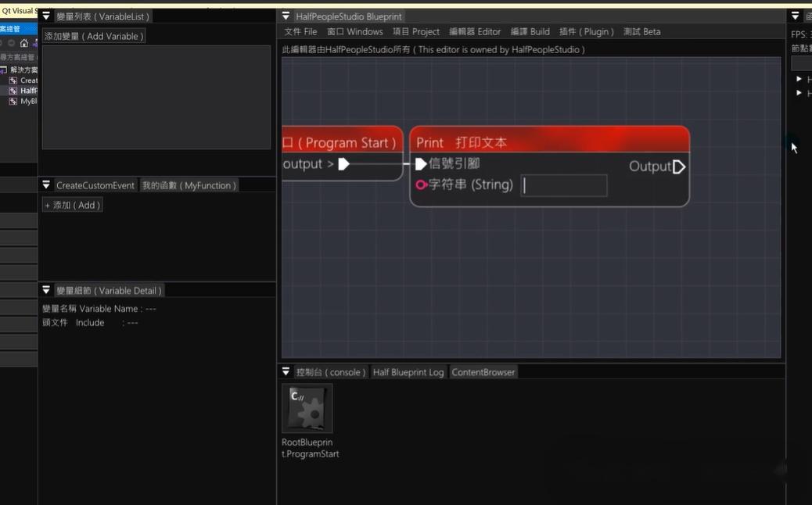Select the HalfP blueprint icon in solution explorer
This screenshot has height=505, width=812.
pyautogui.click(x=13, y=90)
